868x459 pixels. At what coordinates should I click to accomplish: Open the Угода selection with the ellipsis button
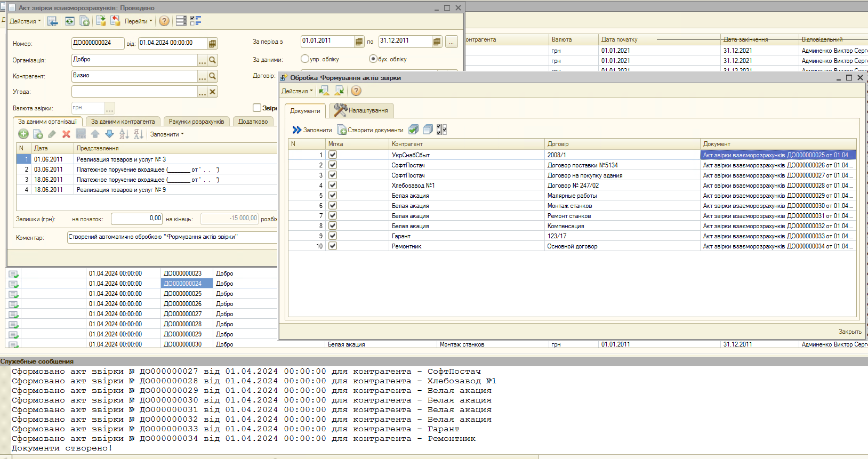click(202, 92)
